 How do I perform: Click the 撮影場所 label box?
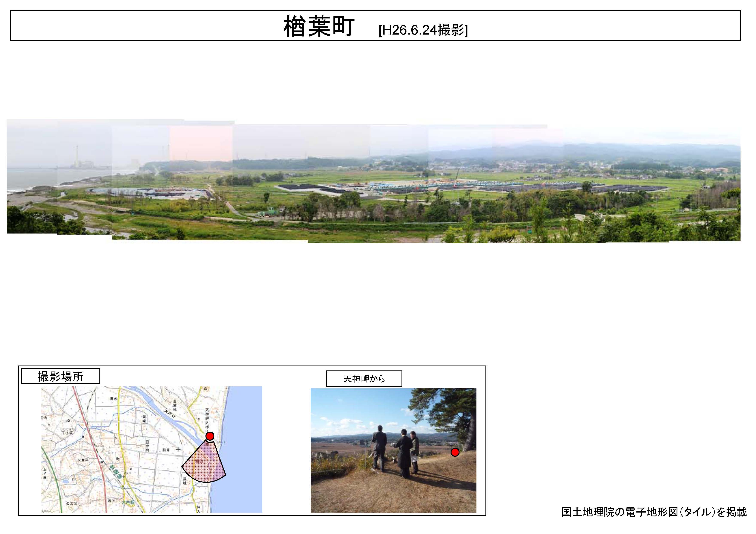pos(61,376)
